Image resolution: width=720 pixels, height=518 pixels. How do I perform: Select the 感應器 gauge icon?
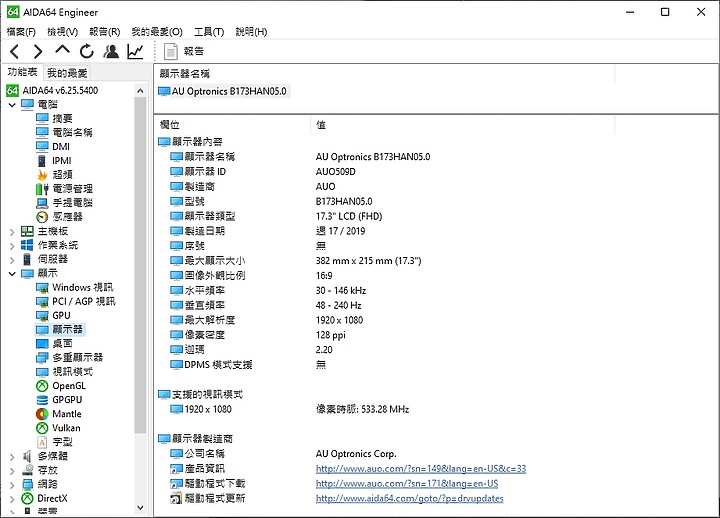tap(42, 217)
